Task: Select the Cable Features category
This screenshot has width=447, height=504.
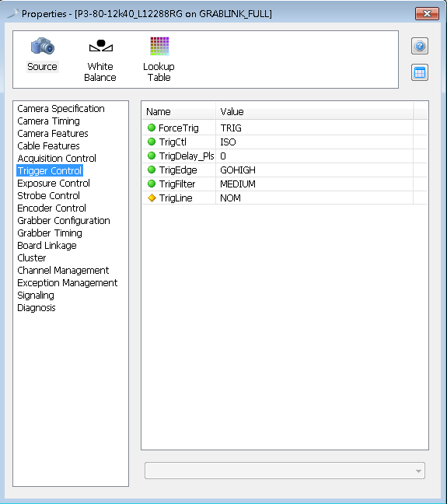Action: [x=48, y=146]
